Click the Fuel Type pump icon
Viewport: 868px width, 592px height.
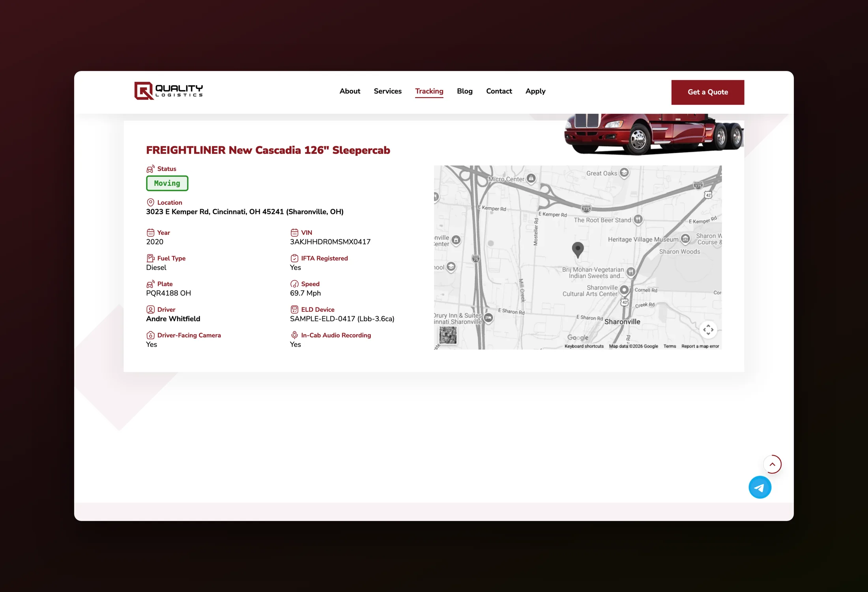click(150, 258)
